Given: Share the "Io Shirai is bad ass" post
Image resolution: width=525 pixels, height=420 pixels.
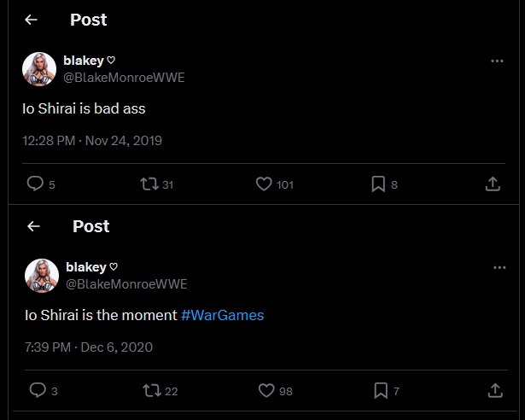Looking at the screenshot, I should (x=493, y=184).
